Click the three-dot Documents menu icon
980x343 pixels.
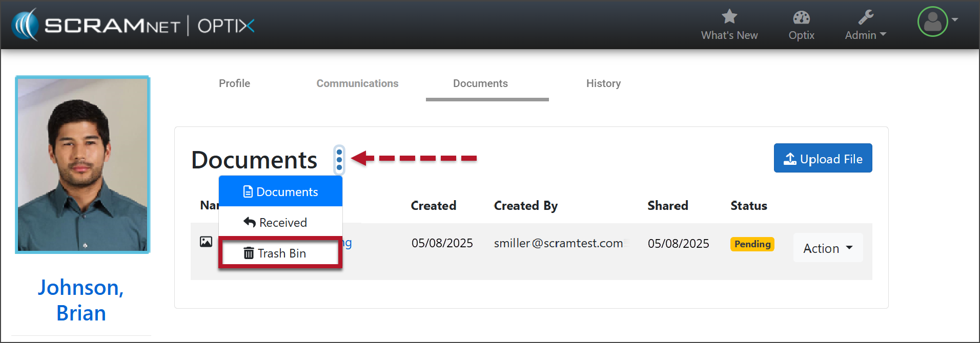339,160
